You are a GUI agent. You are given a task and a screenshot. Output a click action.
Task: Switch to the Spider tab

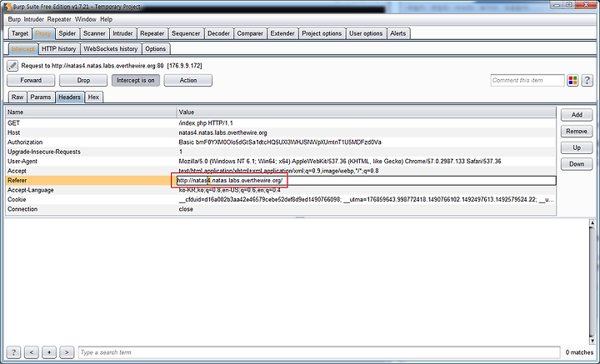click(67, 33)
